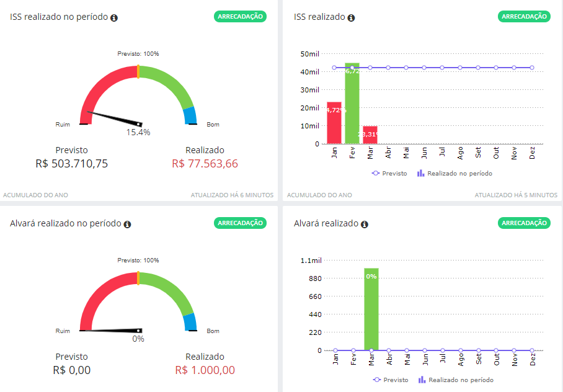The image size is (563, 392).
Task: Hide 'Realizado no período' in Alvará realizado legend
Action: [x=459, y=380]
